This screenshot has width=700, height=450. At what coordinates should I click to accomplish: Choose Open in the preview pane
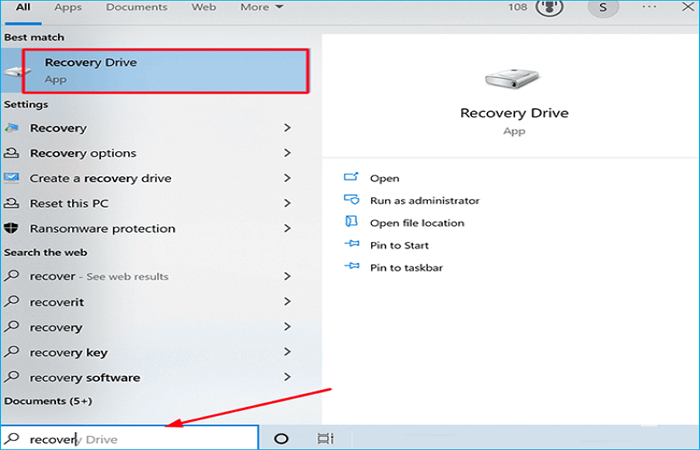[x=384, y=178]
